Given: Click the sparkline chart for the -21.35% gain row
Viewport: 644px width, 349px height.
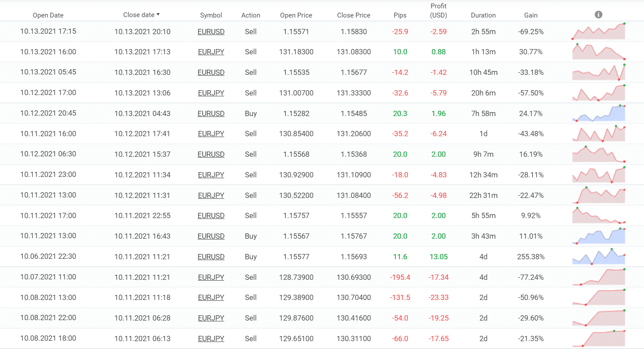Looking at the screenshot, I should pyautogui.click(x=598, y=338).
